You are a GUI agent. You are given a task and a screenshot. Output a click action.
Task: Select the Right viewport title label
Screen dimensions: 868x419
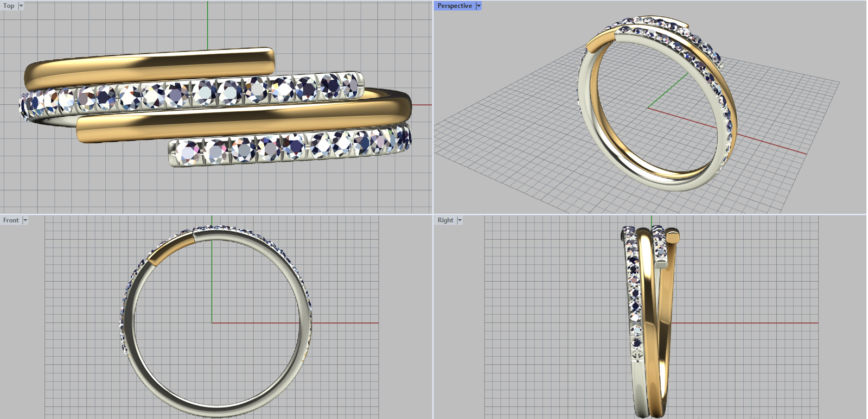coord(445,220)
